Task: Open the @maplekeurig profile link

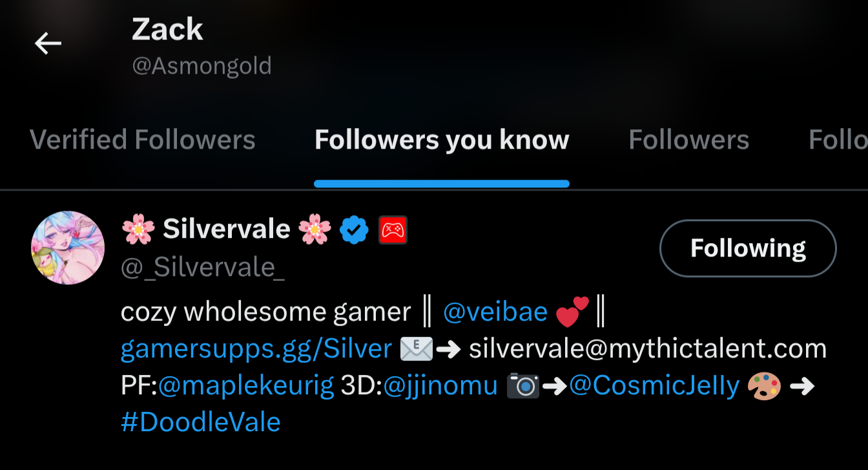Action: [x=246, y=386]
